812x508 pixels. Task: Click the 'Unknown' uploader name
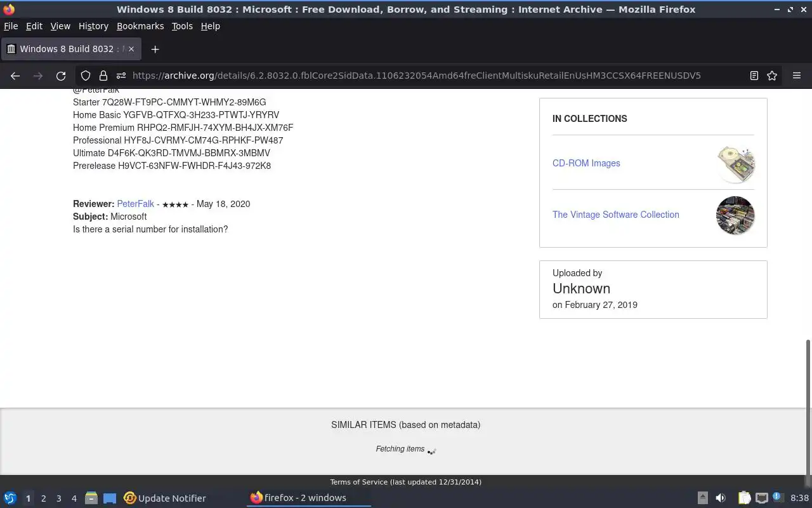coord(581,288)
